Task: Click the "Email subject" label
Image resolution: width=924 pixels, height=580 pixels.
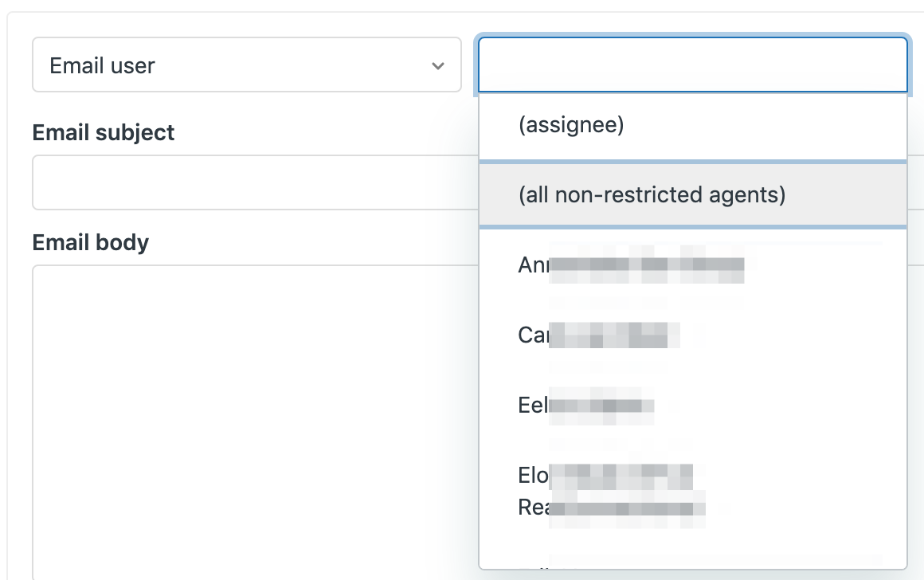Action: 104,132
